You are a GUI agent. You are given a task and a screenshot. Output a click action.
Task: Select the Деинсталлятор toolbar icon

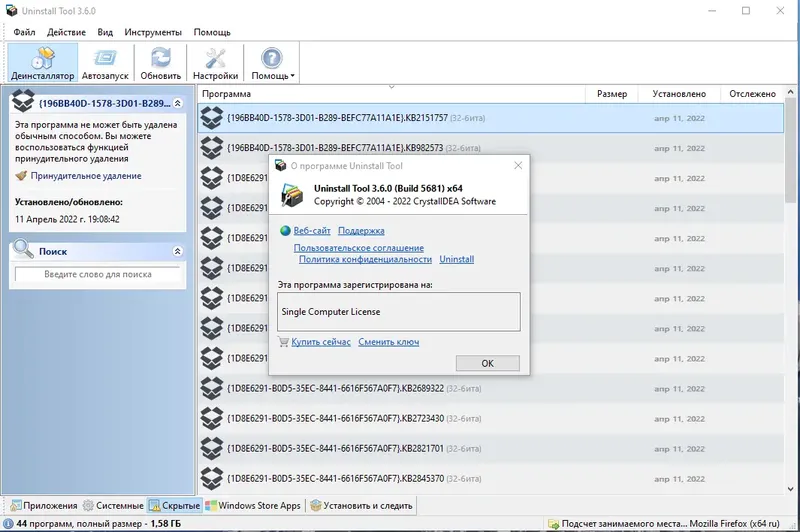click(43, 63)
